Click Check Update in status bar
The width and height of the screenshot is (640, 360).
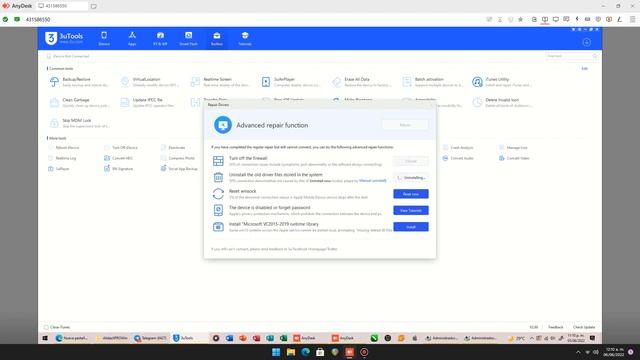584,327
